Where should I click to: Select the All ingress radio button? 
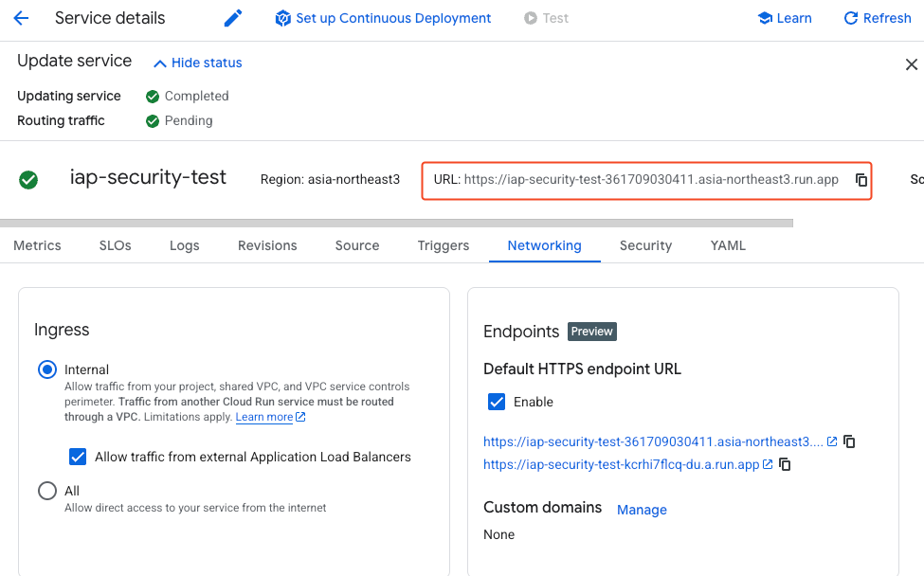(47, 491)
